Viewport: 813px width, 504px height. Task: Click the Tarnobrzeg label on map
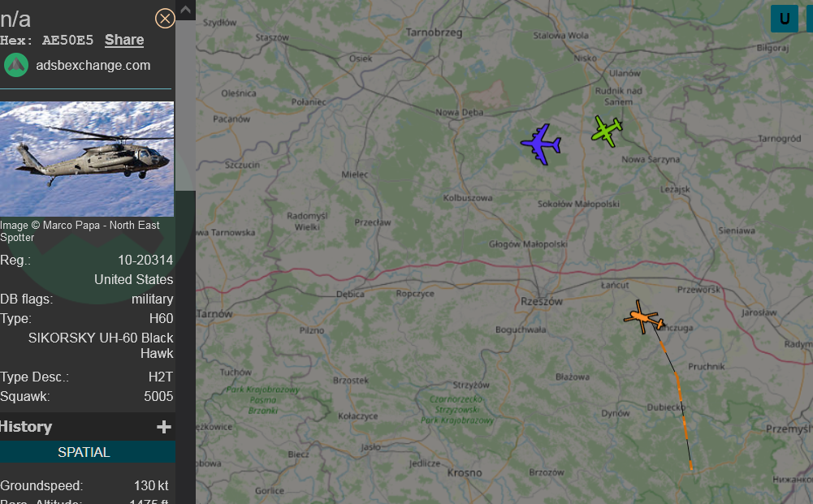434,32
